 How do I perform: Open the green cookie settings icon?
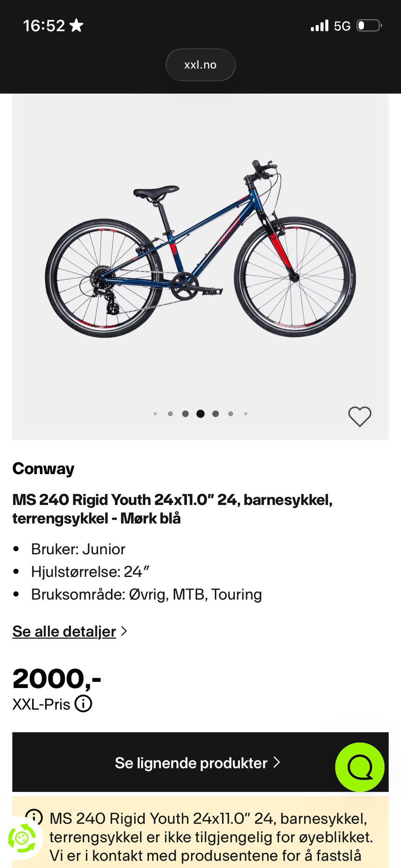pyautogui.click(x=22, y=838)
